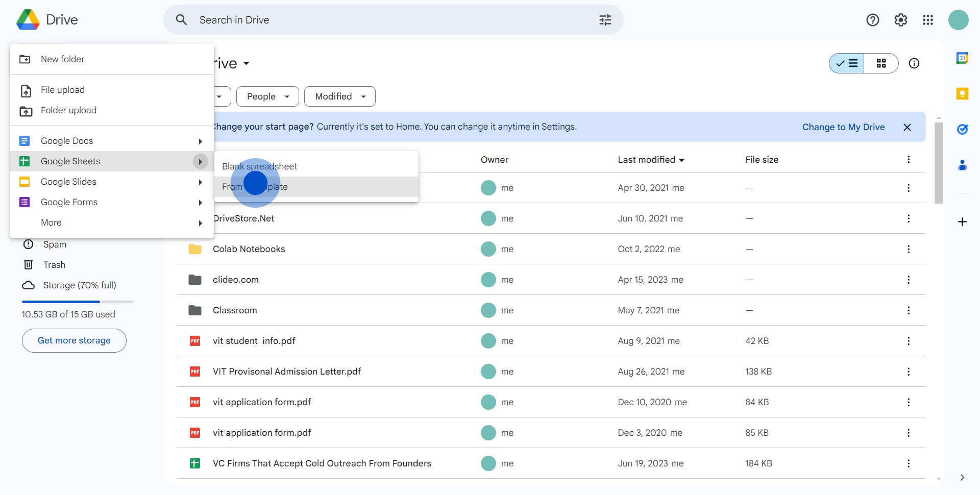Expand the Google Sheets submenu arrow
The height and width of the screenshot is (495, 980).
tap(201, 161)
